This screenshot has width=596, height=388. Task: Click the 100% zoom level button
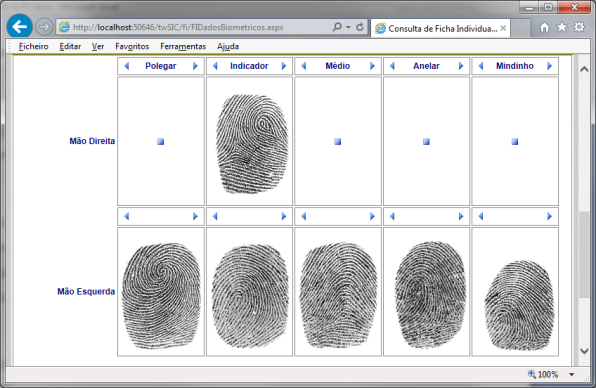(543, 374)
